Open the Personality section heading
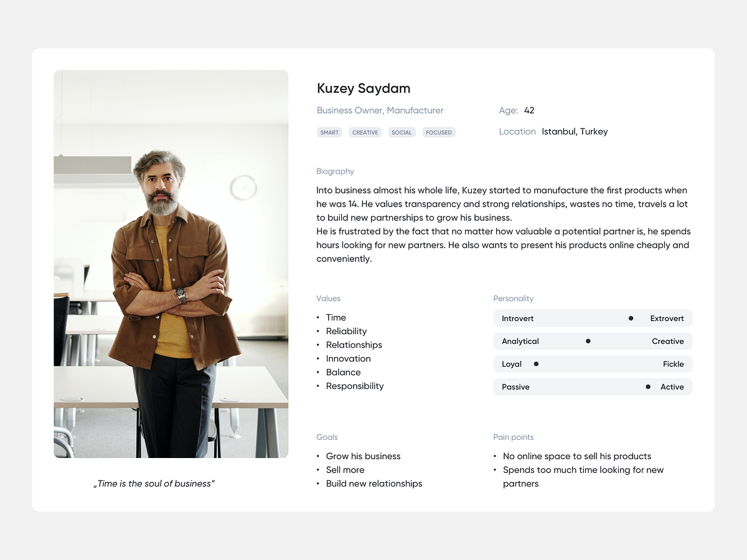This screenshot has width=747, height=560. (513, 299)
